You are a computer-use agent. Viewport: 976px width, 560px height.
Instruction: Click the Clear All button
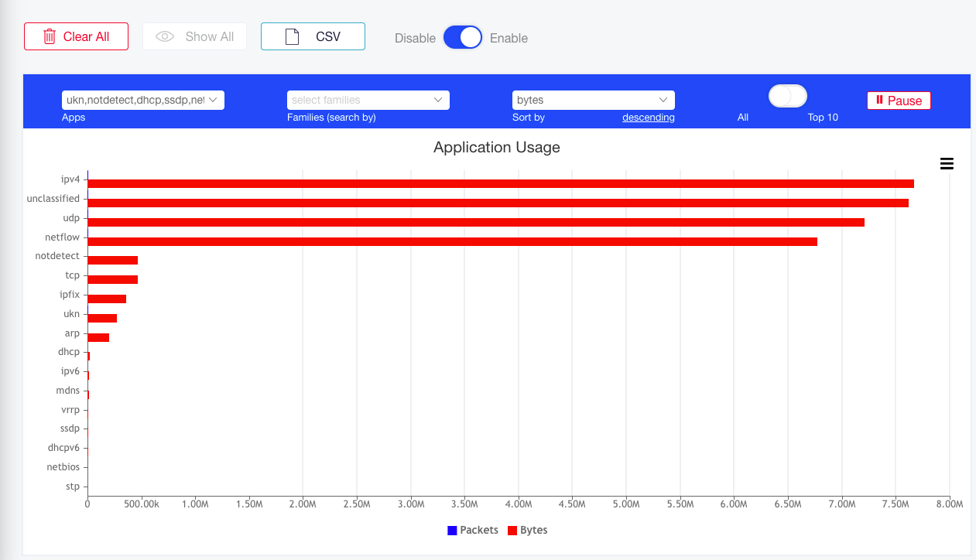[x=76, y=36]
